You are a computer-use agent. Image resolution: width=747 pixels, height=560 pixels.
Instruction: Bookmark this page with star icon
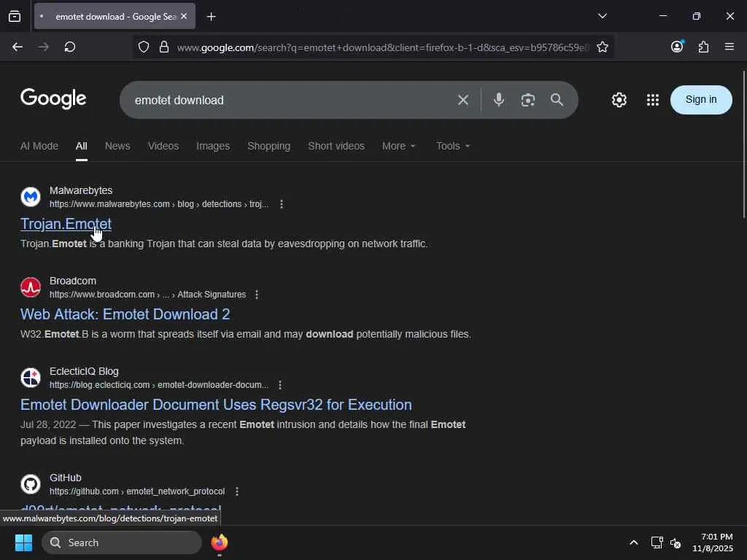602,47
